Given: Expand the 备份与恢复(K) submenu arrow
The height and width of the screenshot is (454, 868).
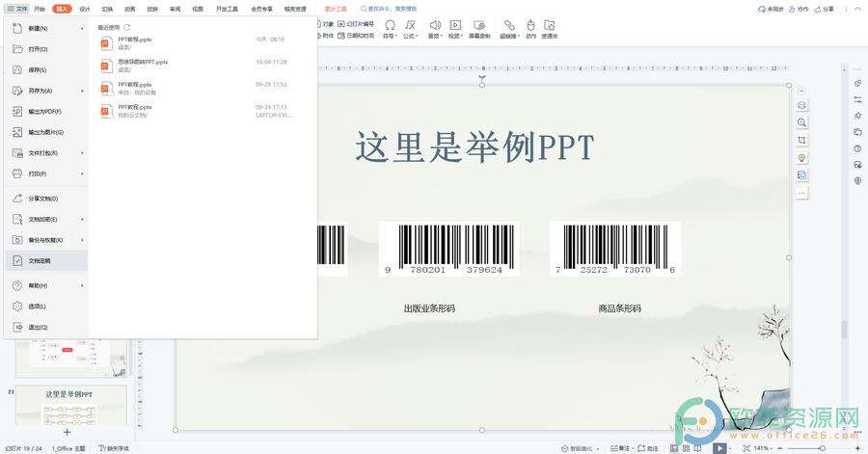Looking at the screenshot, I should point(82,240).
